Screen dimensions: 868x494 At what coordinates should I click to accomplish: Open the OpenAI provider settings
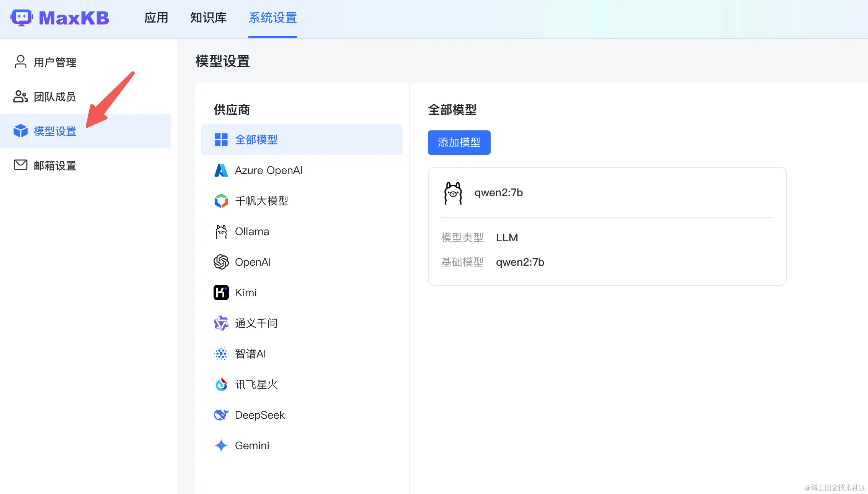[x=253, y=262]
